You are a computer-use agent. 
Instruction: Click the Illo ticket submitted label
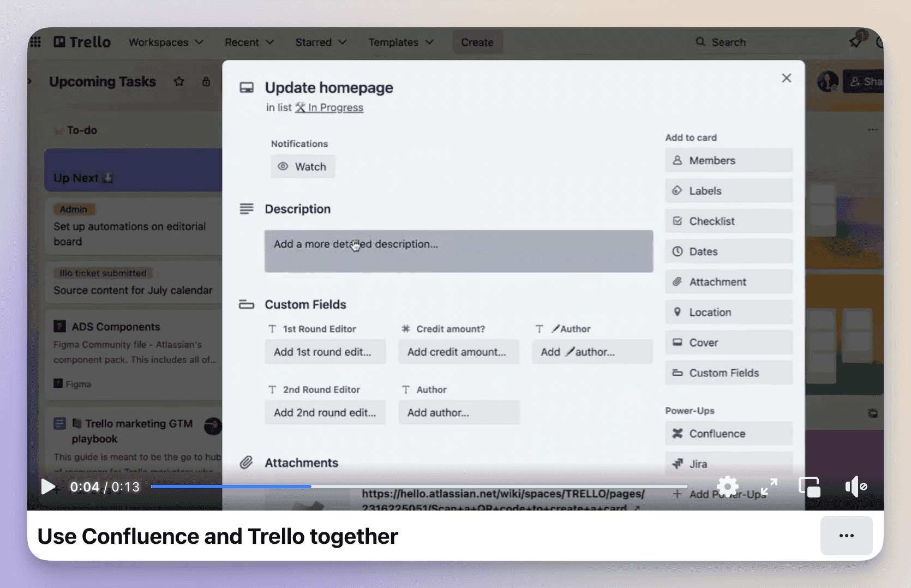(103, 273)
